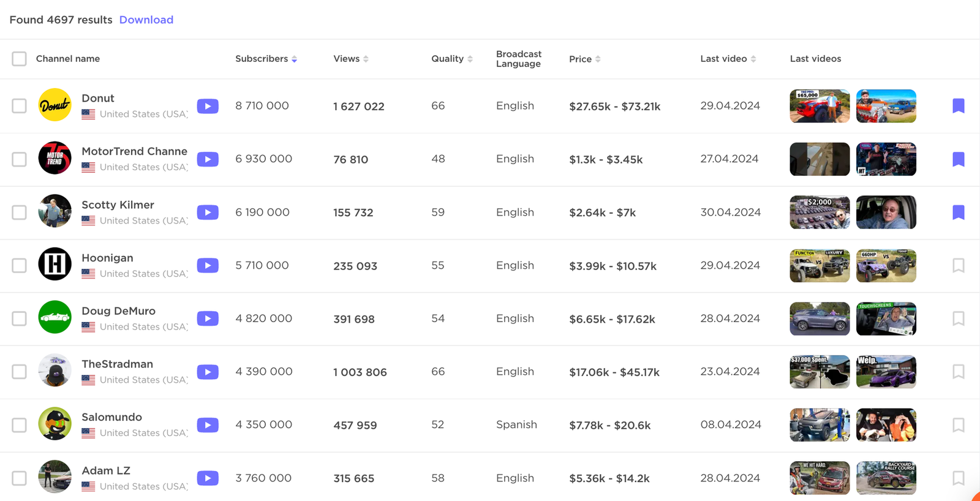Bookmark the Salomundo channel
The image size is (980, 501).
[x=959, y=425]
